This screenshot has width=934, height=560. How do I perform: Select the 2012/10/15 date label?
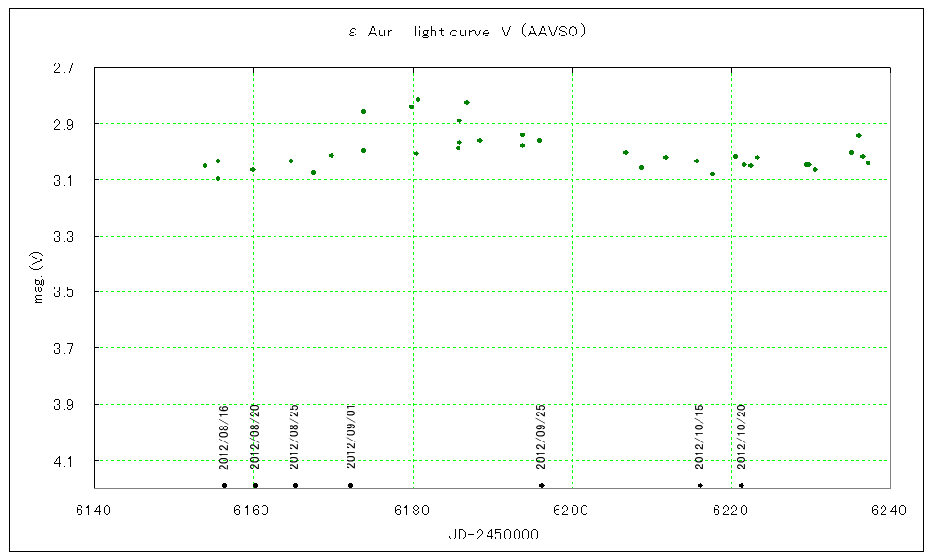(x=700, y=437)
